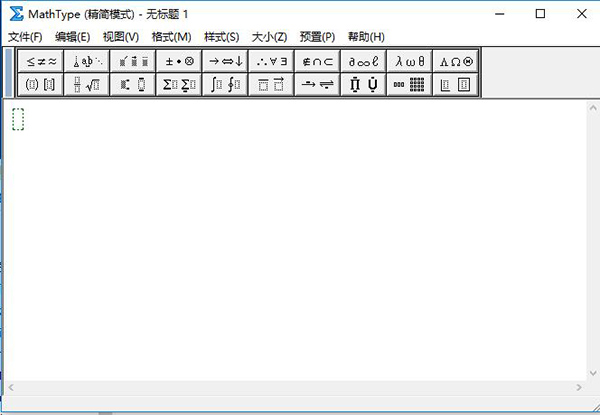
Task: Open the miscellaneous symbols palette (∂ ∞ ℓ)
Action: pyautogui.click(x=363, y=61)
